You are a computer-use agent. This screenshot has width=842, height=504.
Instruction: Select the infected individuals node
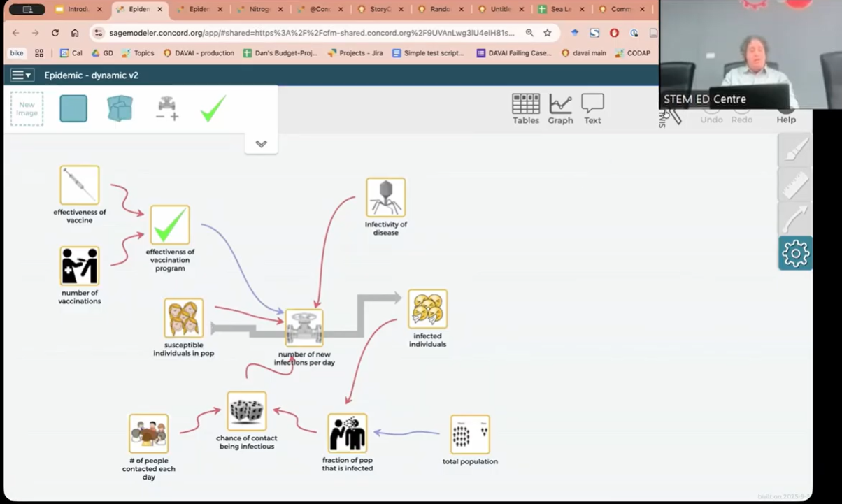click(x=427, y=309)
